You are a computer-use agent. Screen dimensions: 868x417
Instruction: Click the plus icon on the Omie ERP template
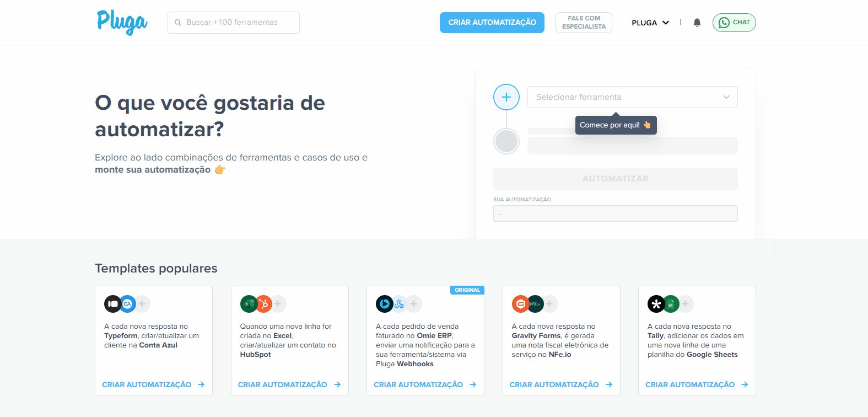click(414, 304)
